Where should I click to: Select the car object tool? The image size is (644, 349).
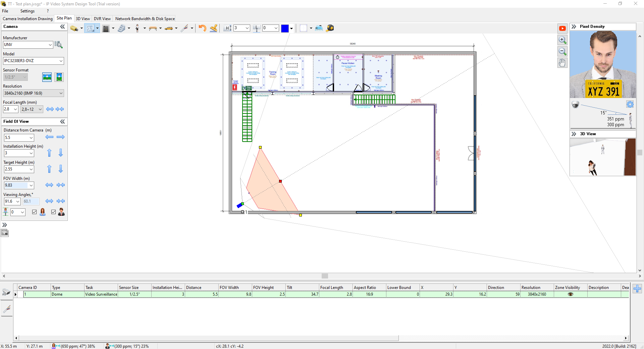(169, 28)
